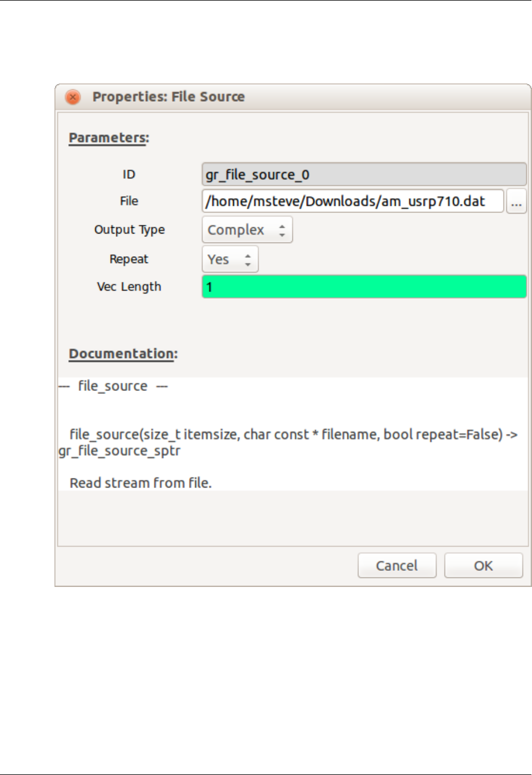
Task: Focus the File path text field
Action: pyautogui.click(x=352, y=202)
